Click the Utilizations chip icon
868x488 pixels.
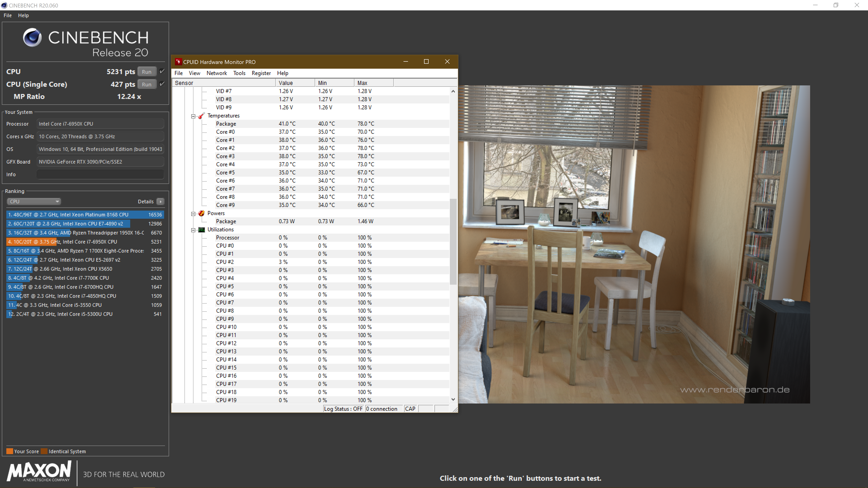201,230
